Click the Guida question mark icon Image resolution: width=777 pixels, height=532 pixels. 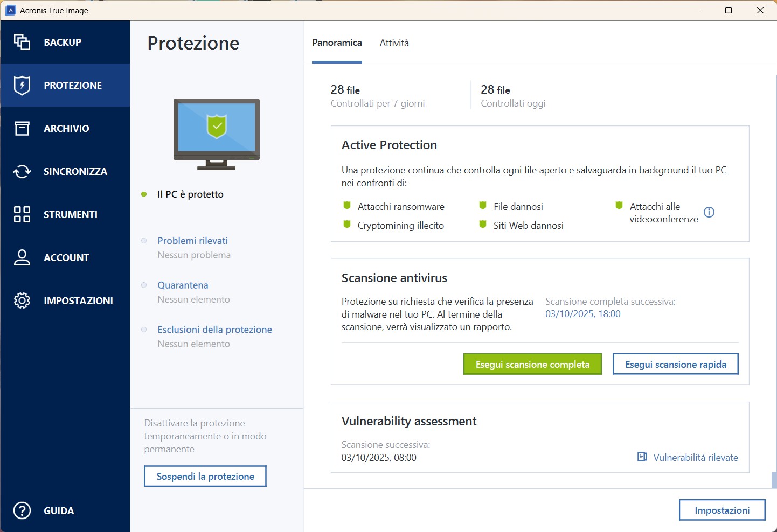(22, 510)
